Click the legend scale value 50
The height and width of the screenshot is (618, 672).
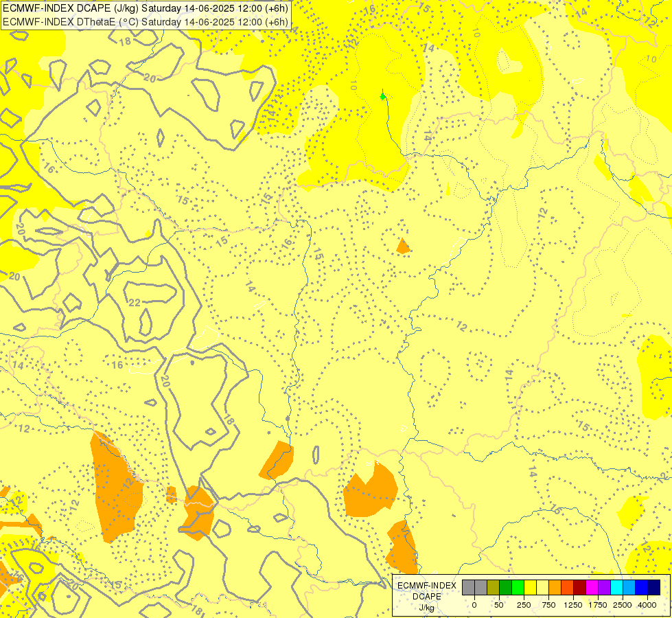(499, 605)
